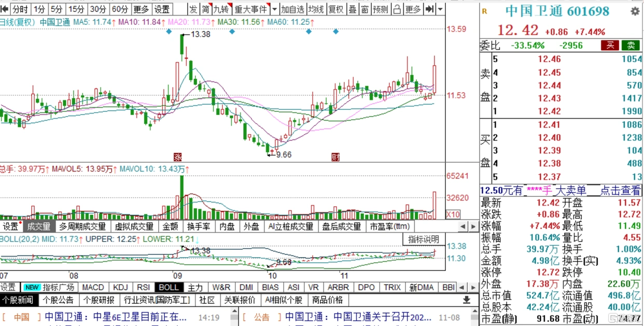This screenshot has height=326, width=644.
Task: Open the dropdown arrow after 重大事件
Action: (x=274, y=9)
